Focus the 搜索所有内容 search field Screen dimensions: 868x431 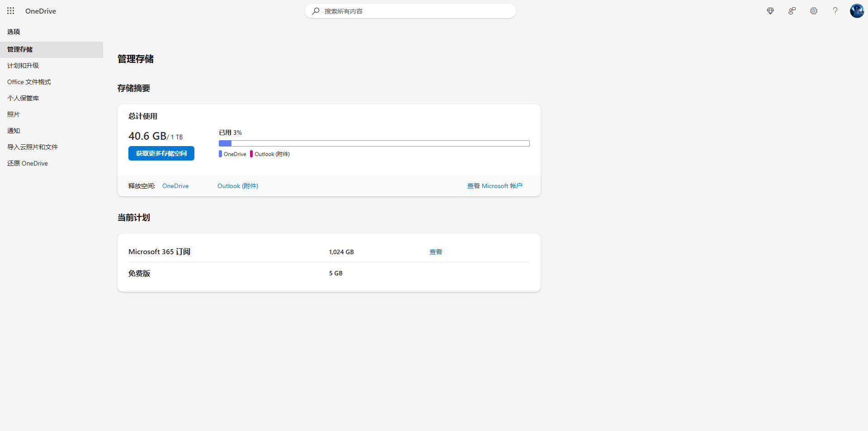pyautogui.click(x=416, y=11)
